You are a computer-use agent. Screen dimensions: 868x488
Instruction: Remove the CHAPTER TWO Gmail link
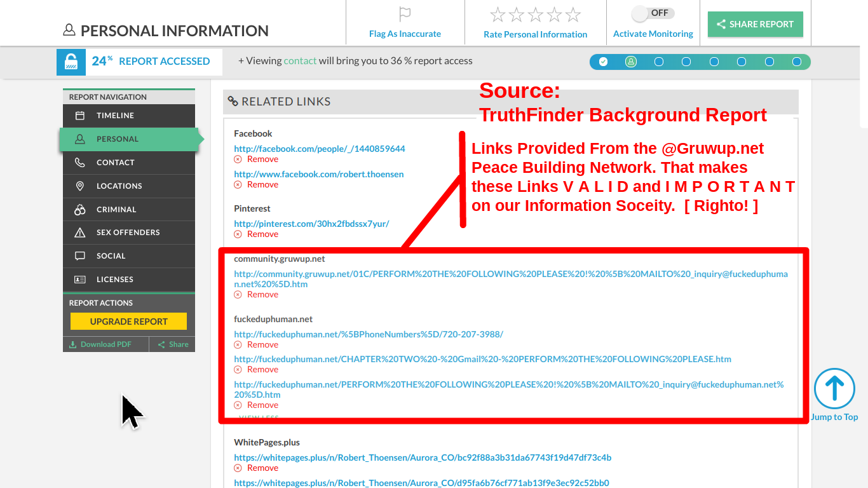point(256,370)
